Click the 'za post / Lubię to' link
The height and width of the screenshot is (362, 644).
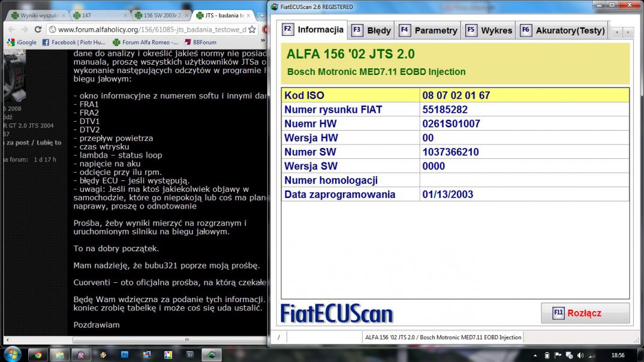coord(32,143)
